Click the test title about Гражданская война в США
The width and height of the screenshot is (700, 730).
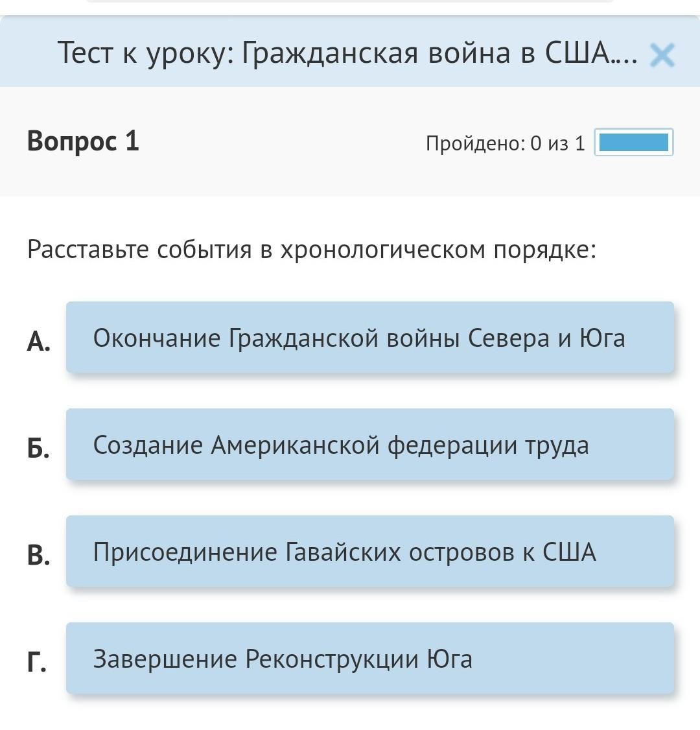click(347, 53)
